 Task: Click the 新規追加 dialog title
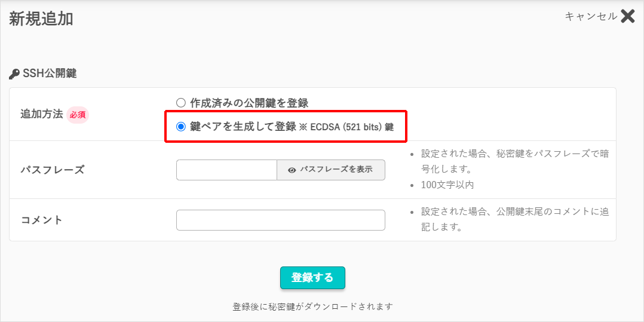point(41,19)
